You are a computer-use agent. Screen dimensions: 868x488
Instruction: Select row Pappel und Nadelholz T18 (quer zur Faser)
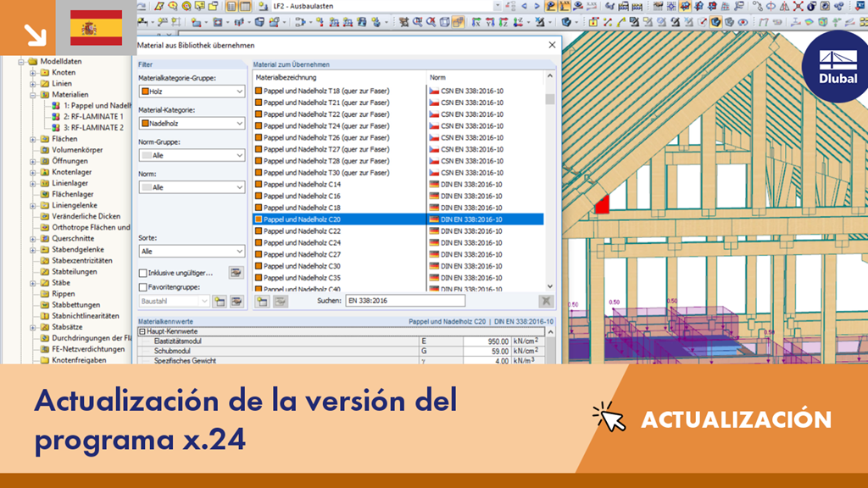pos(398,91)
